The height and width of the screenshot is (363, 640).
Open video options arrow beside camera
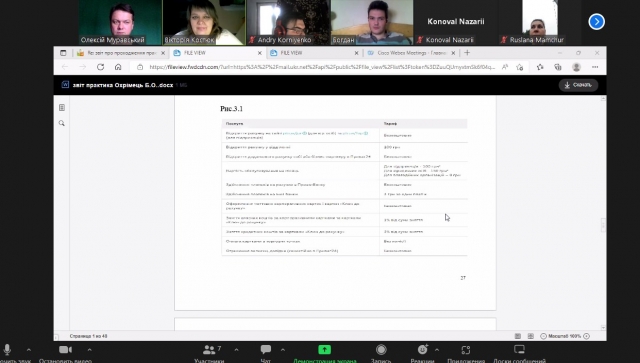tap(89, 350)
